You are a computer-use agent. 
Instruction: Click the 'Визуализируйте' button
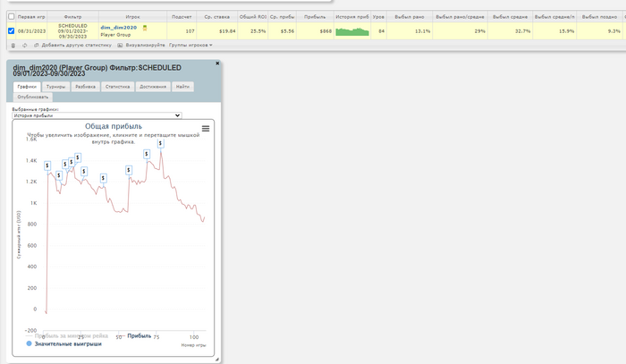tap(145, 45)
